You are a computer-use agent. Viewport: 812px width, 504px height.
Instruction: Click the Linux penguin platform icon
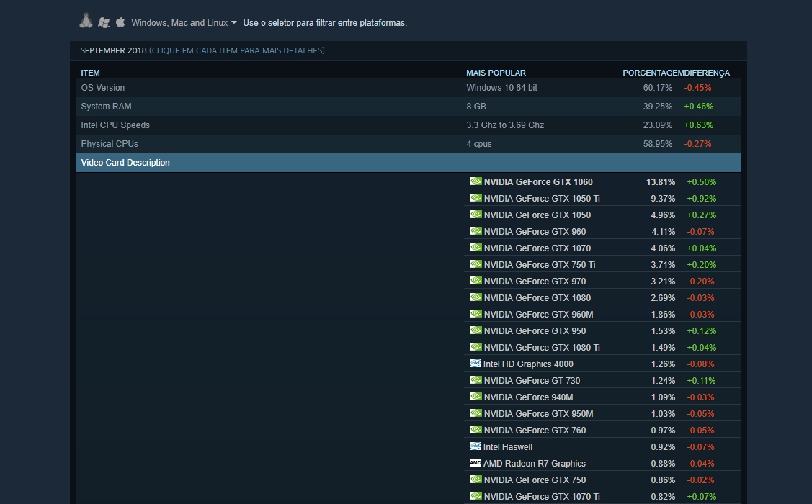(86, 21)
